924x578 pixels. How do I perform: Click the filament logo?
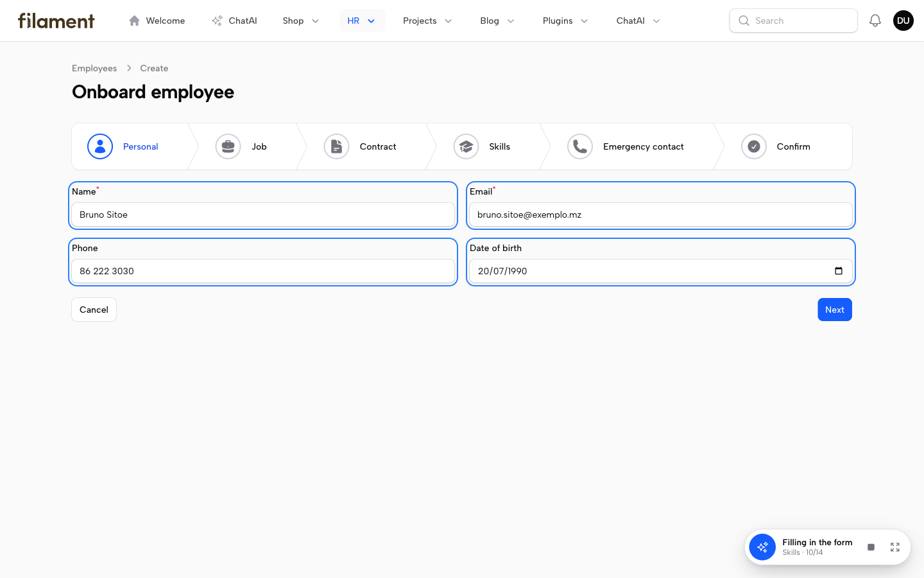click(56, 21)
